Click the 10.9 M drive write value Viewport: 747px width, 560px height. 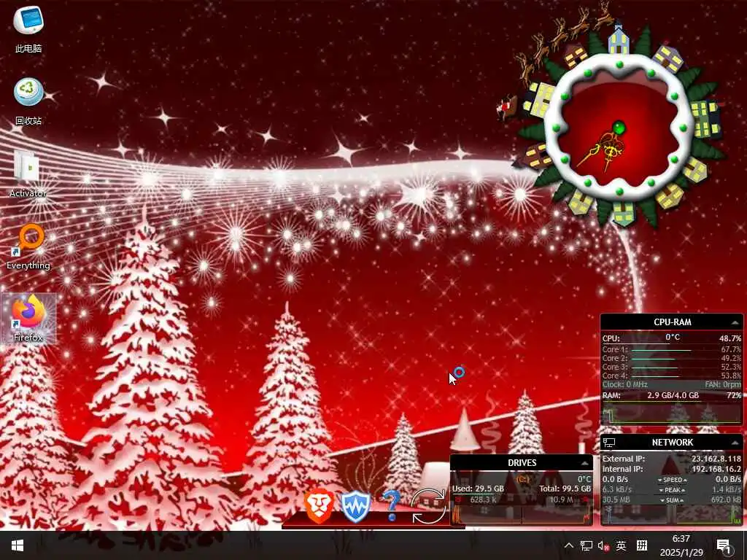pyautogui.click(x=561, y=499)
